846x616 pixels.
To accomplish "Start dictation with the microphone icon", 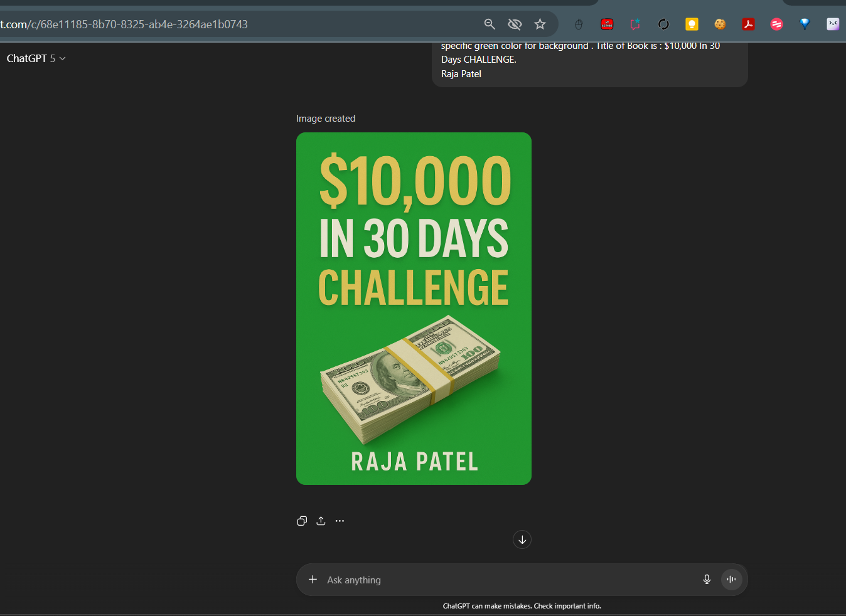I will click(707, 580).
